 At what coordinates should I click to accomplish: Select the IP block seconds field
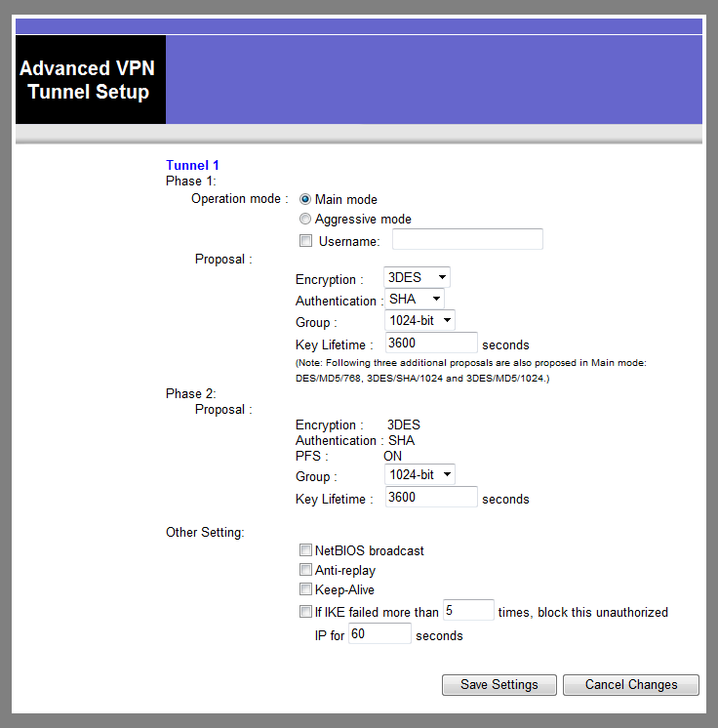[x=379, y=635]
